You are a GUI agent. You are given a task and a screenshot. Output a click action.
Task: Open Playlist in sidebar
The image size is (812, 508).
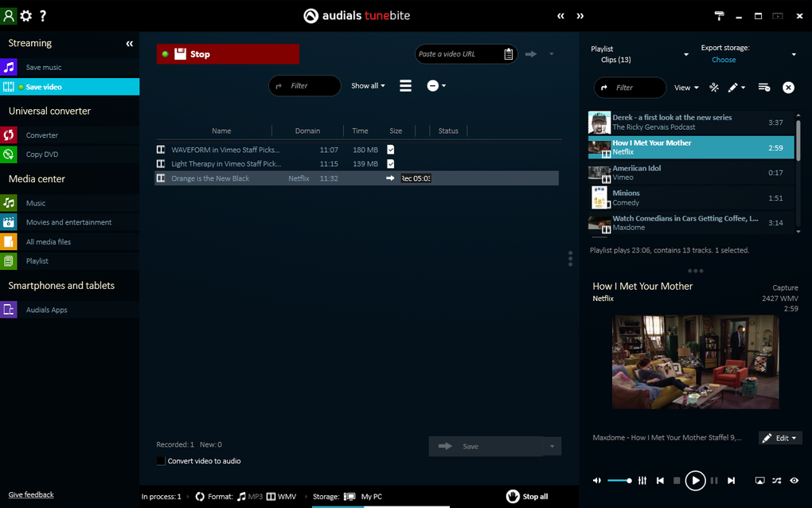tap(69, 261)
